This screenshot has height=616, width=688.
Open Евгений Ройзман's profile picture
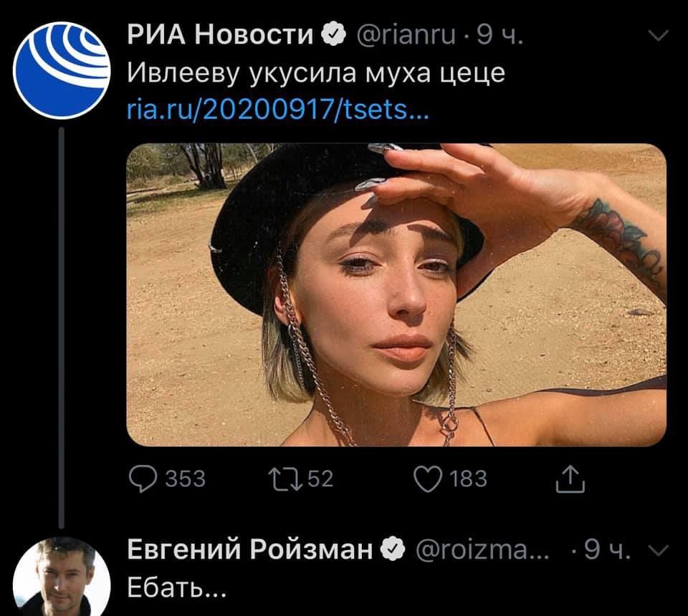(62, 577)
